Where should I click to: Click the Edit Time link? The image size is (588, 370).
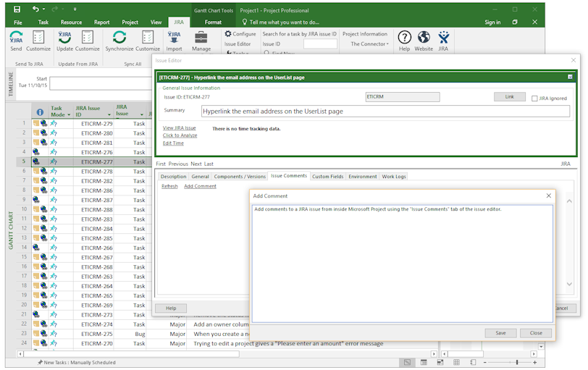click(x=173, y=143)
